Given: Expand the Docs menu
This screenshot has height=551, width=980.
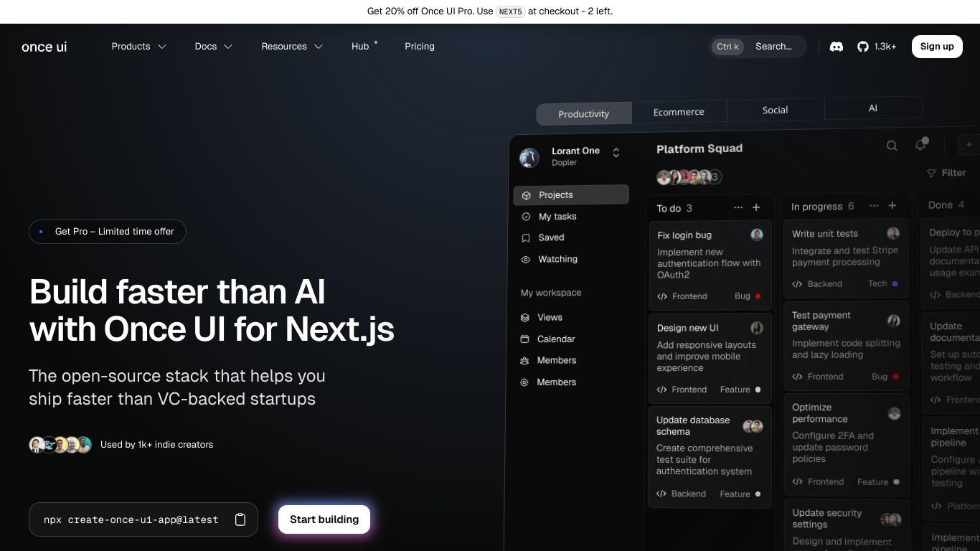Looking at the screenshot, I should click(x=214, y=47).
